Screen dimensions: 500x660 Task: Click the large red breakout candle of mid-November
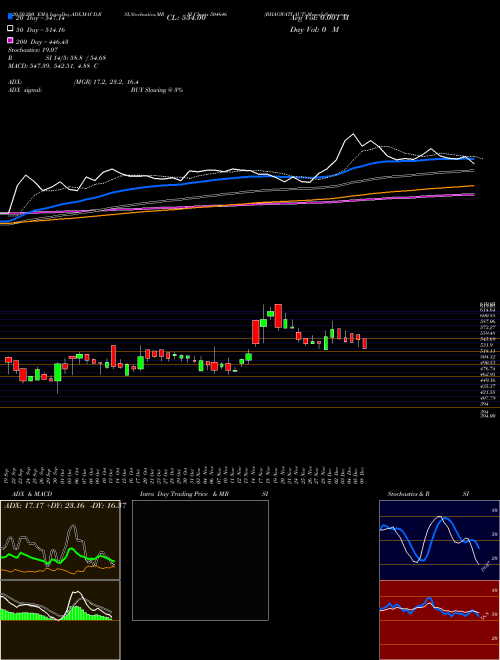click(x=255, y=332)
